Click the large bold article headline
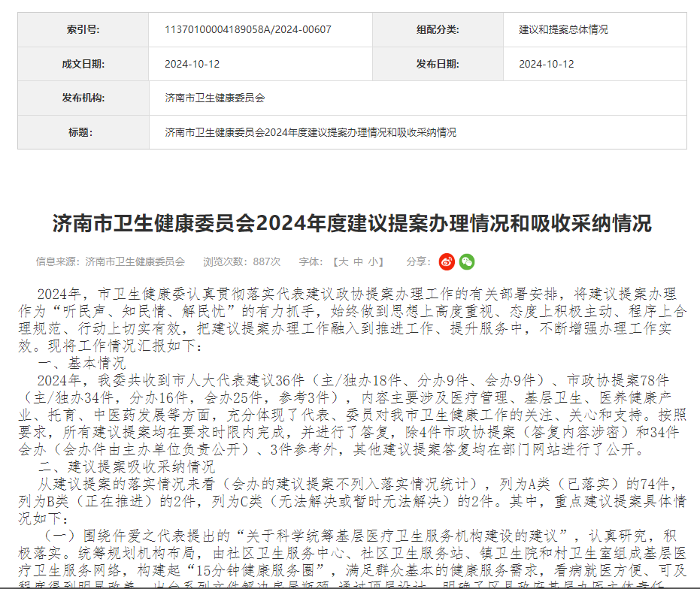The height and width of the screenshot is (589, 700). point(352,223)
